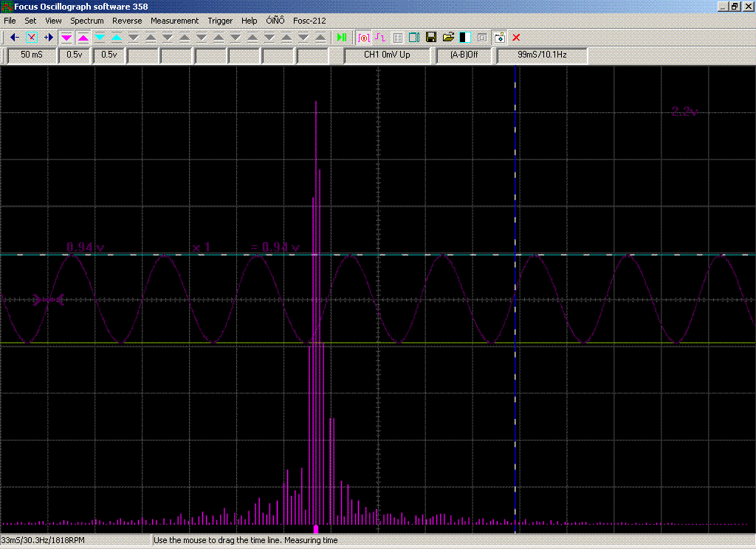The height and width of the screenshot is (549, 756).
Task: Toggle the magenta up-triangle channel button
Action: [83, 37]
